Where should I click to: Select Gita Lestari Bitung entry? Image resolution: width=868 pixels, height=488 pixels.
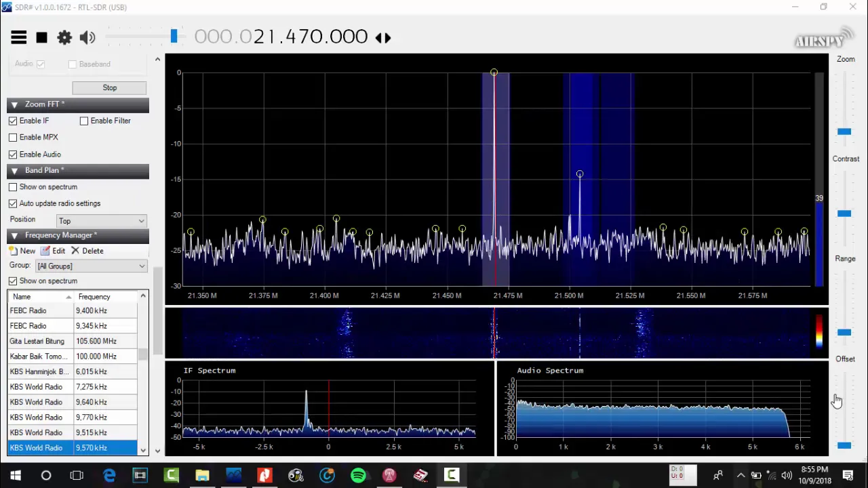tap(73, 341)
